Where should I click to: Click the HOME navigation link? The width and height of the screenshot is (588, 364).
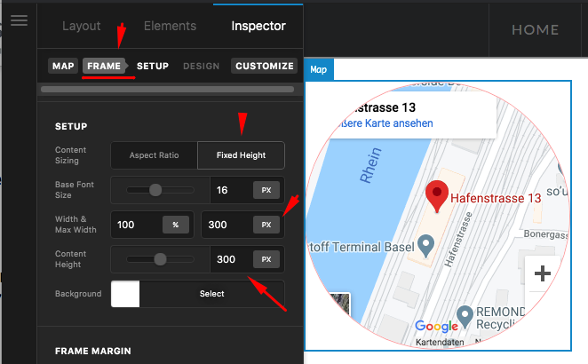coord(535,30)
